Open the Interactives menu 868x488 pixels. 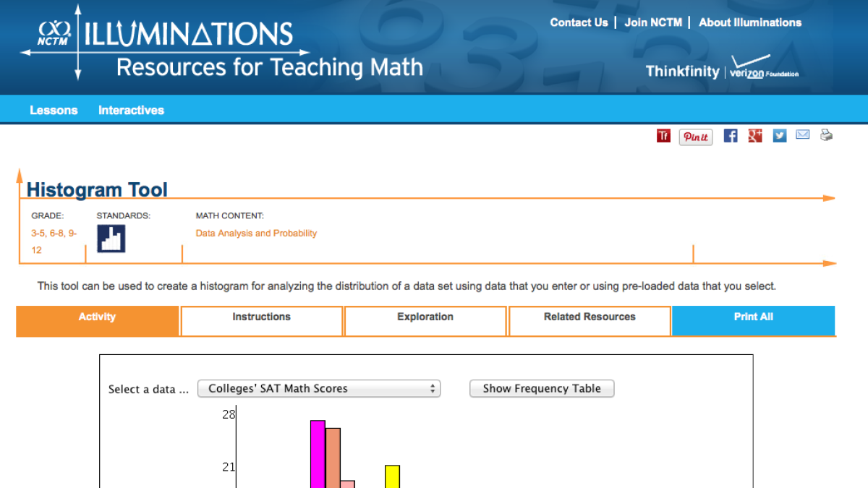click(131, 110)
